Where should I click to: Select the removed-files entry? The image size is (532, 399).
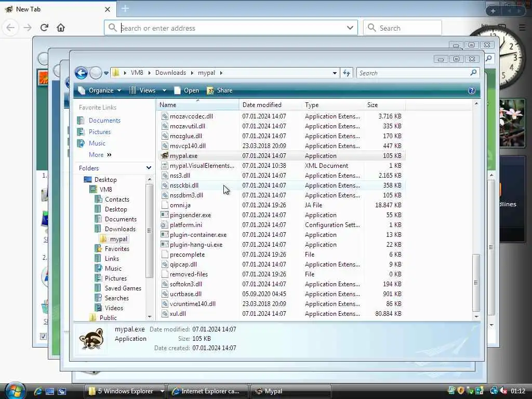click(189, 274)
